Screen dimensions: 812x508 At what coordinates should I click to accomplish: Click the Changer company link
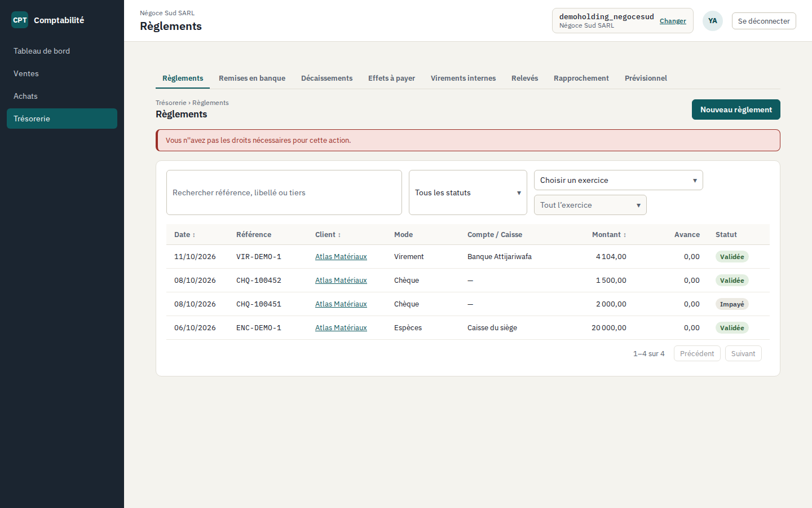(673, 21)
